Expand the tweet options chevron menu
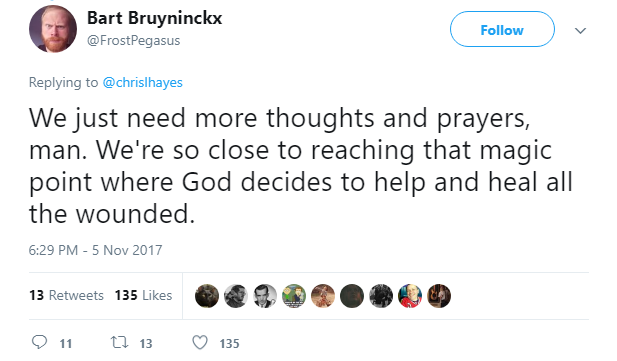 [580, 30]
